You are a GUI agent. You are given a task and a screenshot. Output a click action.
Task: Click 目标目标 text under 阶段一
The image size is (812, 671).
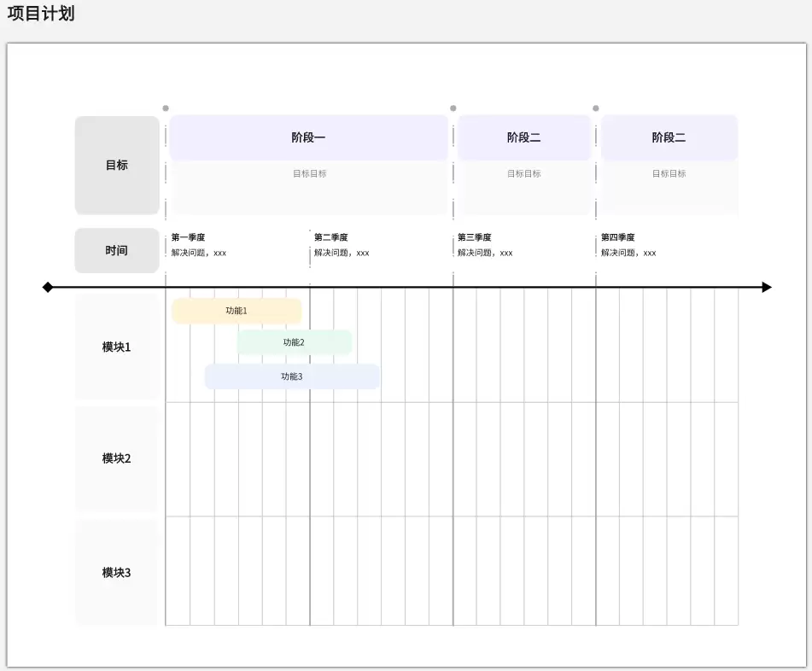point(310,173)
